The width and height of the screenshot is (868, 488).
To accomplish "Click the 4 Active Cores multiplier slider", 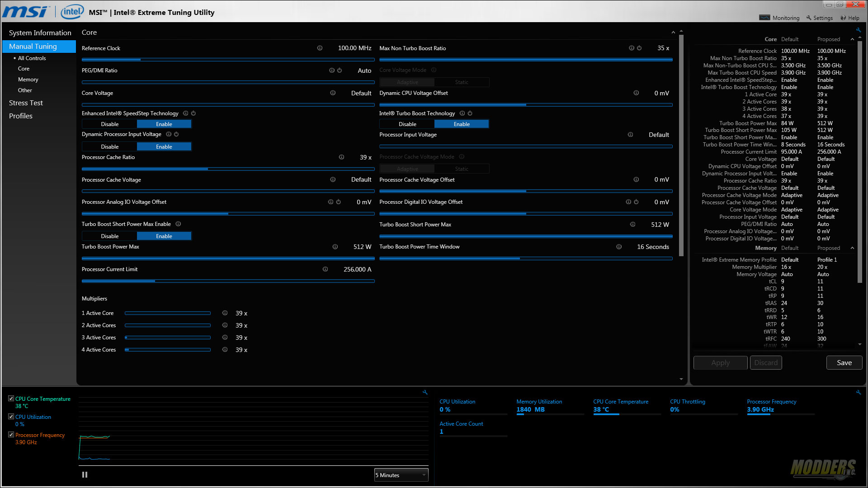I will [x=168, y=350].
